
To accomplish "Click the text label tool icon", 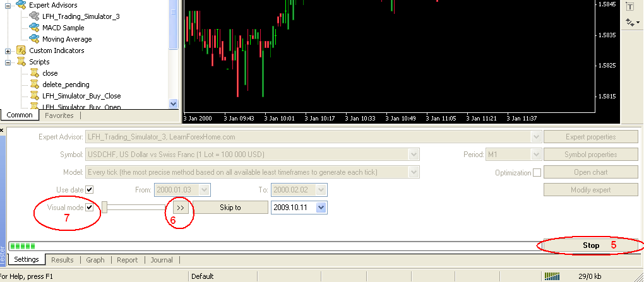I will pyautogui.click(x=629, y=6).
